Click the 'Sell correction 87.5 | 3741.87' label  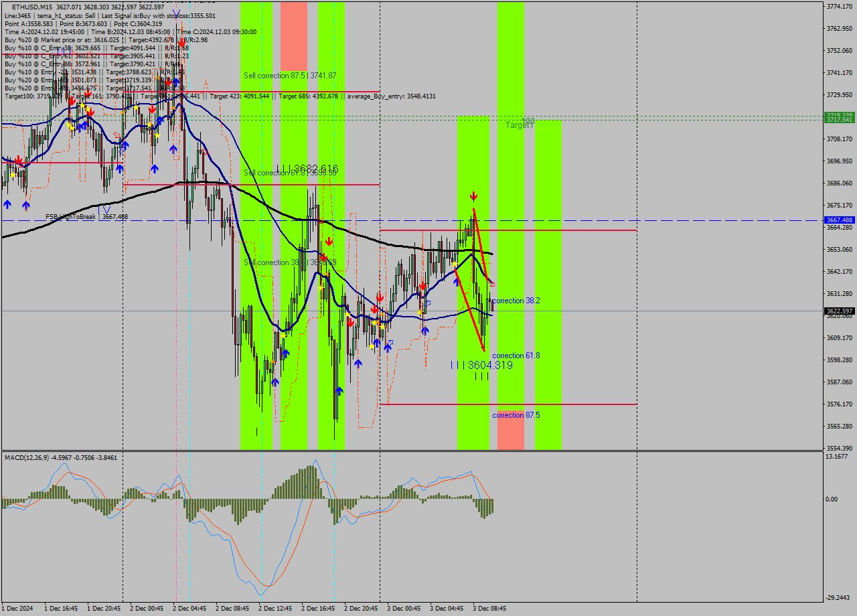coord(290,76)
